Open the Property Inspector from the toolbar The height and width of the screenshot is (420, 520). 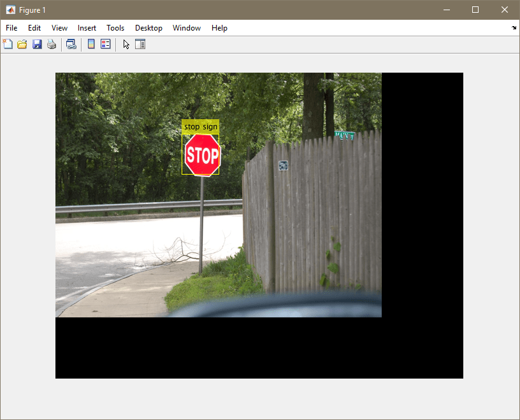pyautogui.click(x=140, y=44)
